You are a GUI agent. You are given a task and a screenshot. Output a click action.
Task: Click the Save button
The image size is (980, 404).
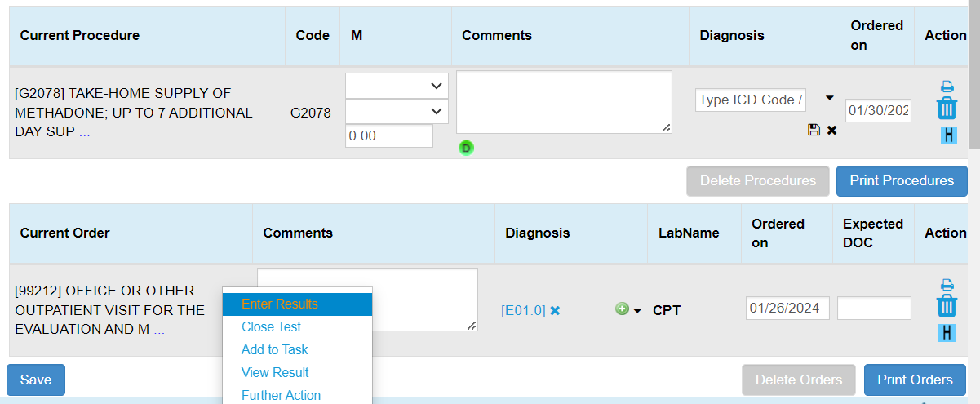point(36,380)
